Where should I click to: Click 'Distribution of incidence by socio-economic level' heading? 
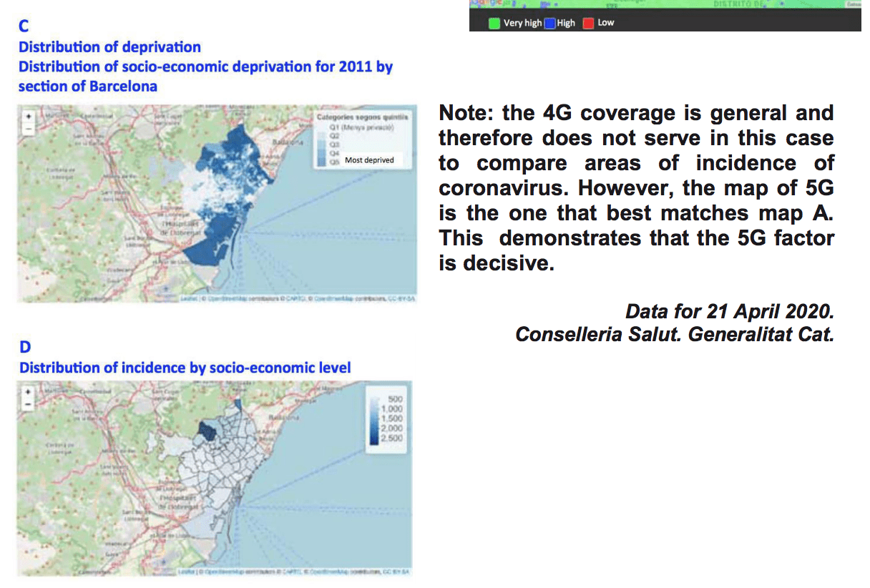[185, 368]
